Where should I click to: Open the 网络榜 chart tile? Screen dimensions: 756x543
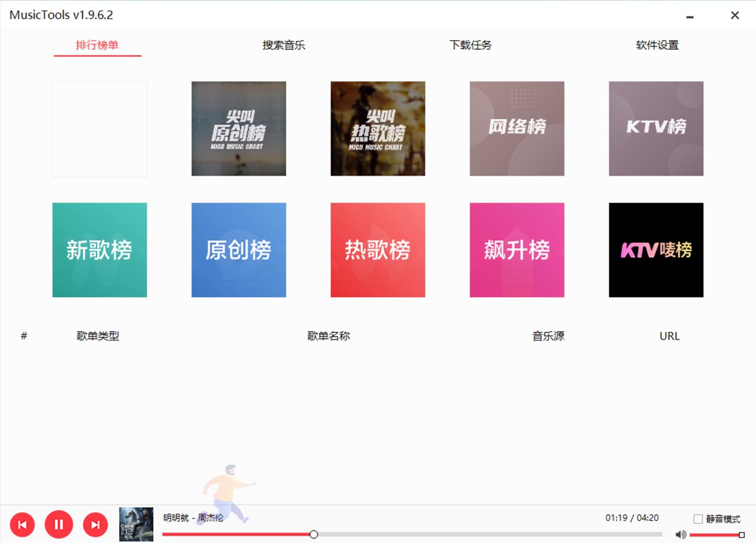click(x=517, y=129)
